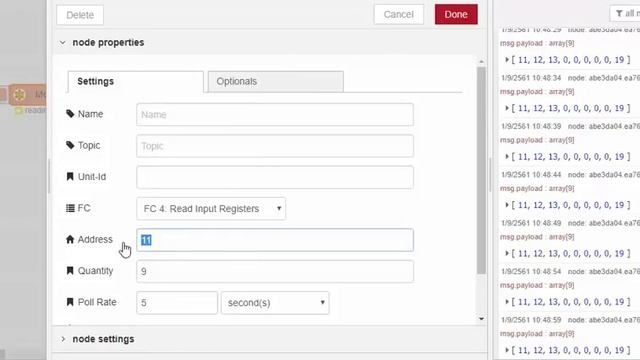Click the Poll Rate number field
640x360 pixels.
(x=177, y=303)
